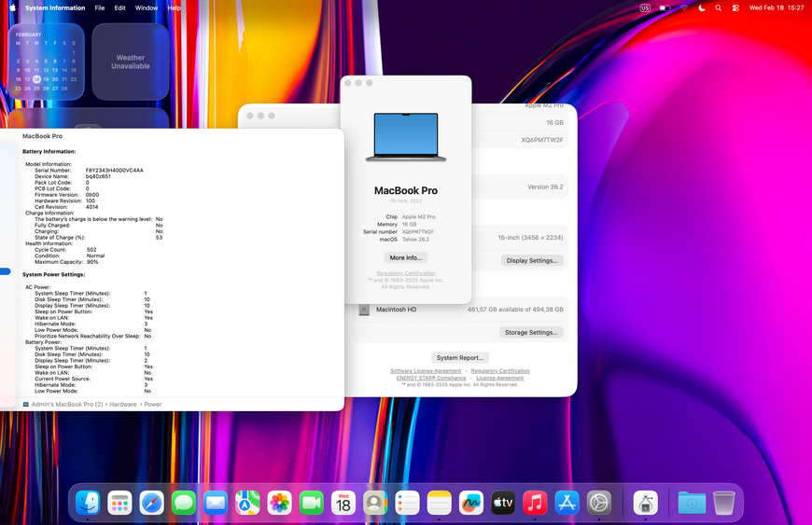
Task: Click Storage Settings… button
Action: point(531,333)
